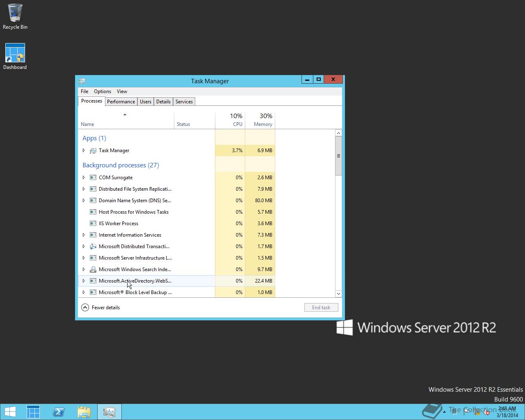
Task: Click the process list scroll up arrow
Action: pos(338,133)
